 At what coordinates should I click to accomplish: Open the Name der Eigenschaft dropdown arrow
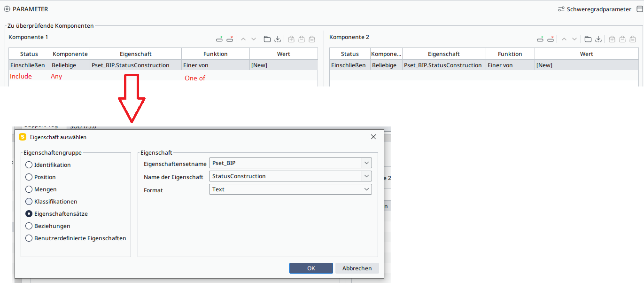367,176
